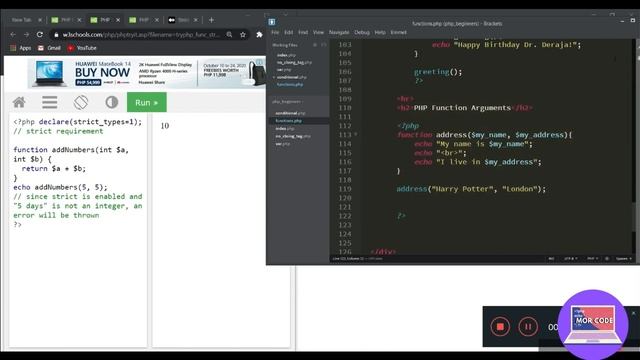Viewport: 640px width, 360px height.
Task: Select the active PHP browser tab
Action: [x=104, y=20]
